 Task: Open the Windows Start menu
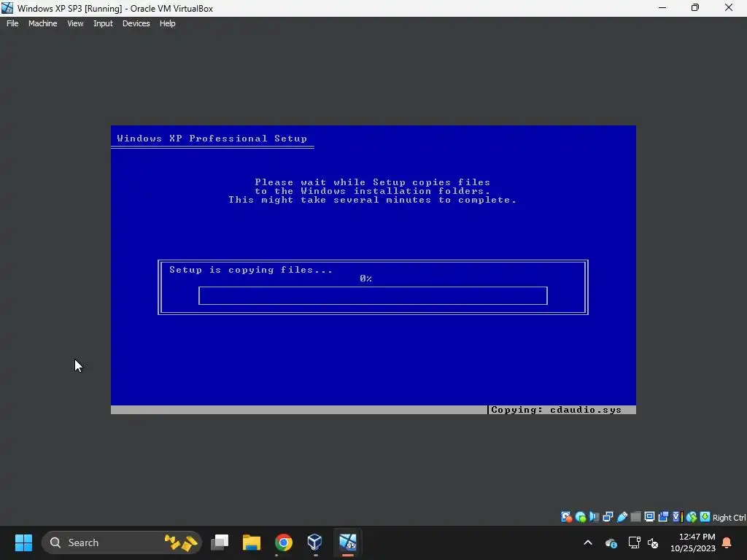tap(23, 542)
